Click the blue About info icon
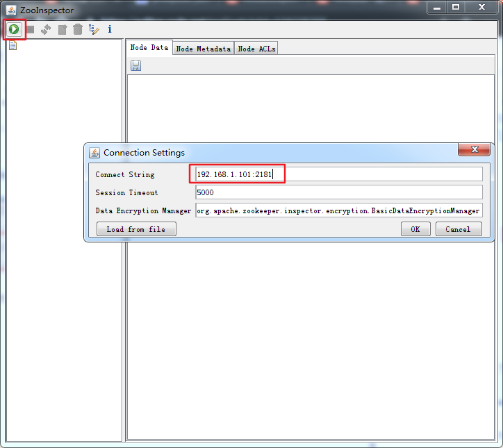The height and width of the screenshot is (448, 503). [110, 29]
